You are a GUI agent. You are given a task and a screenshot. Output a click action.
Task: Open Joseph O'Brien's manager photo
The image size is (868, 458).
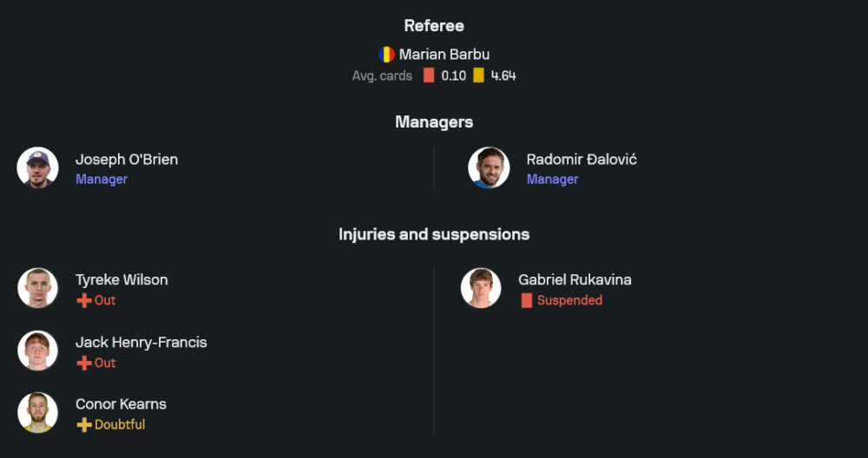tap(37, 167)
